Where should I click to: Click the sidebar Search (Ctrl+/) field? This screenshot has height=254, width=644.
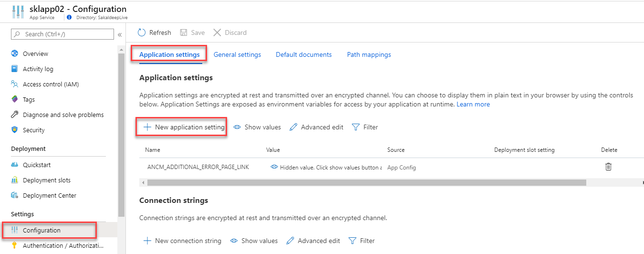coord(62,34)
